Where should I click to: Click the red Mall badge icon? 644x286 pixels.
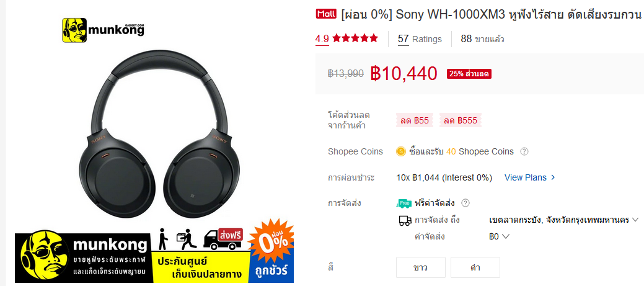click(x=327, y=14)
